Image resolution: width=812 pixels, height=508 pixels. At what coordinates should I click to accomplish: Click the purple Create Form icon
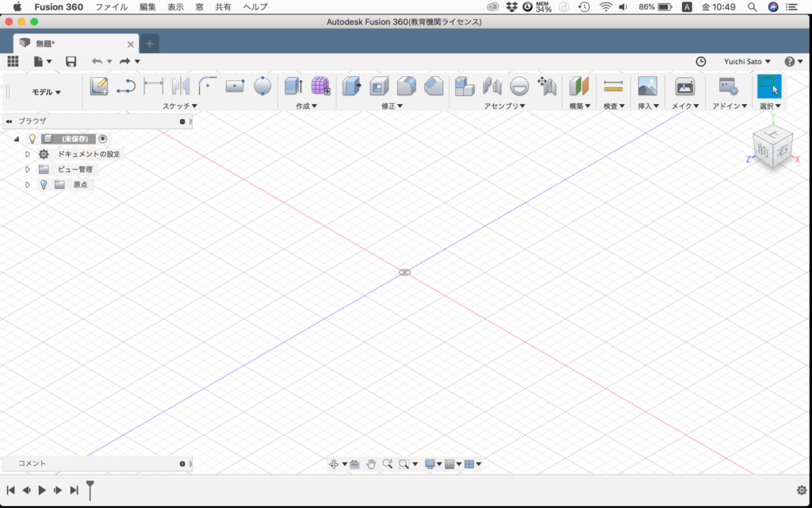tap(320, 86)
